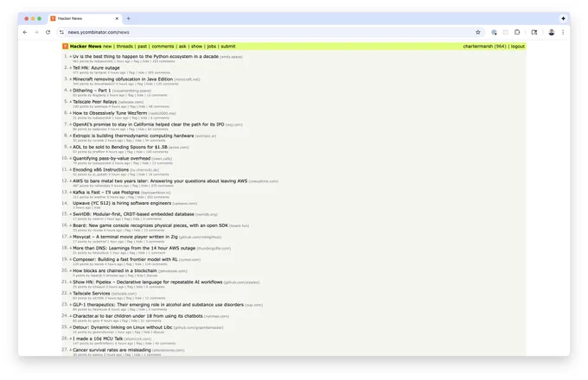588x380 pixels.
Task: Open Show HN: Pipelex story
Action: click(147, 282)
